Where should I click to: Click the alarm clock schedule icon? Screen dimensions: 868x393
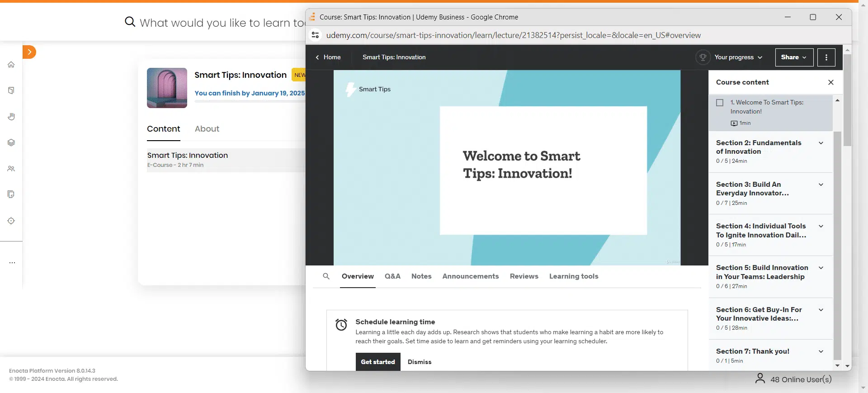(x=341, y=325)
